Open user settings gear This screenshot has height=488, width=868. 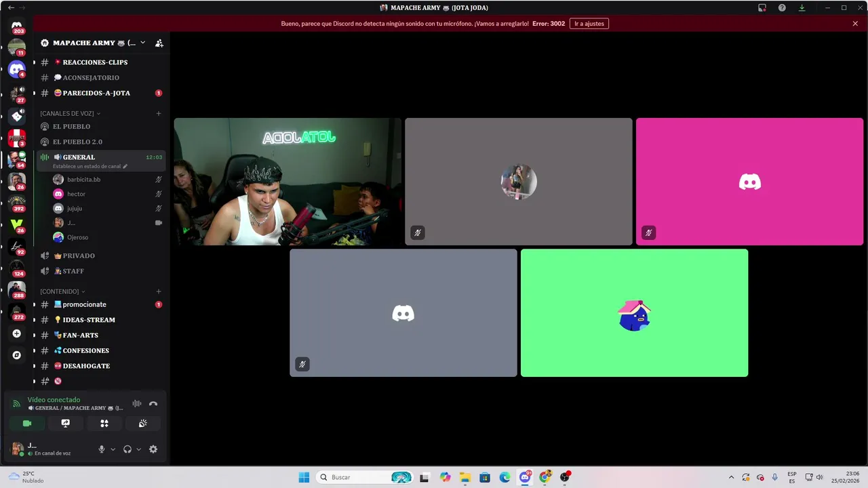pos(153,449)
